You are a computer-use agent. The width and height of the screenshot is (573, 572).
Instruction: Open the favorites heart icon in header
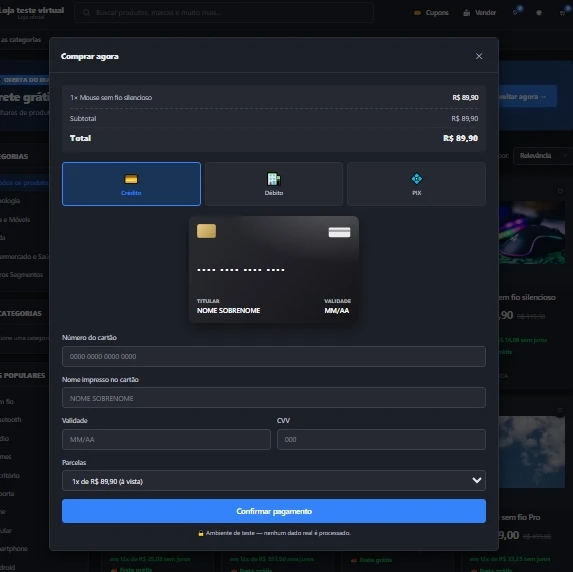point(515,12)
